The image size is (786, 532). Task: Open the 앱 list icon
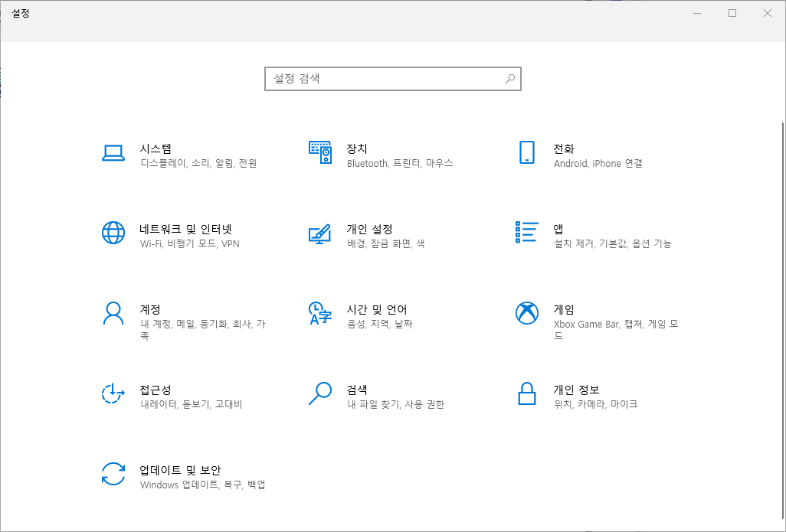[527, 232]
